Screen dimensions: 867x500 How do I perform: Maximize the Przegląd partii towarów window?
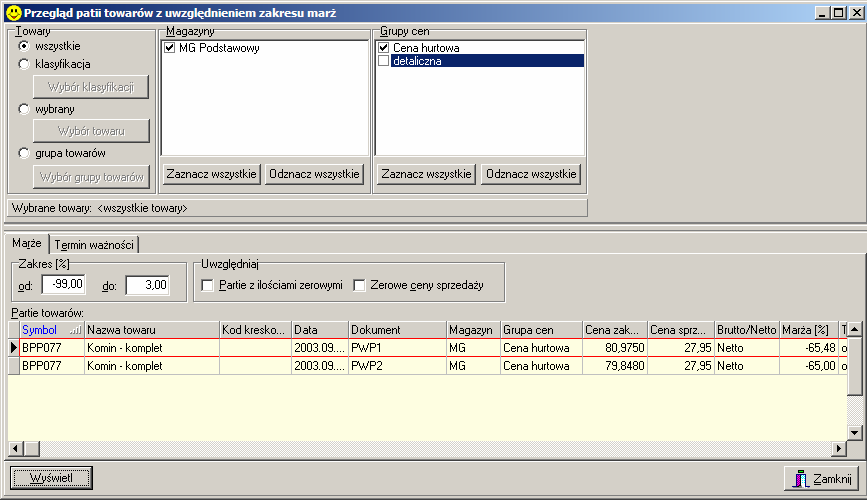pos(838,12)
